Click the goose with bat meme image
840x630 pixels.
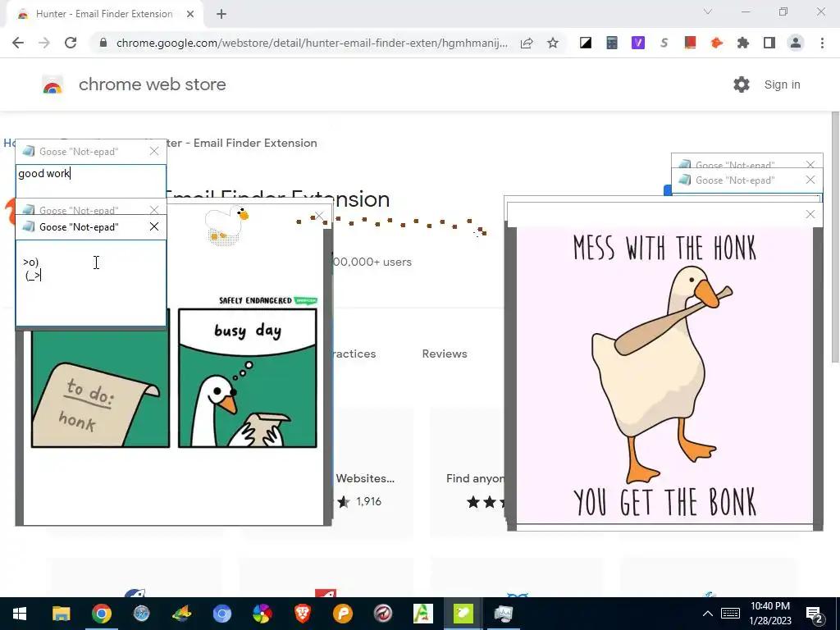point(664,374)
